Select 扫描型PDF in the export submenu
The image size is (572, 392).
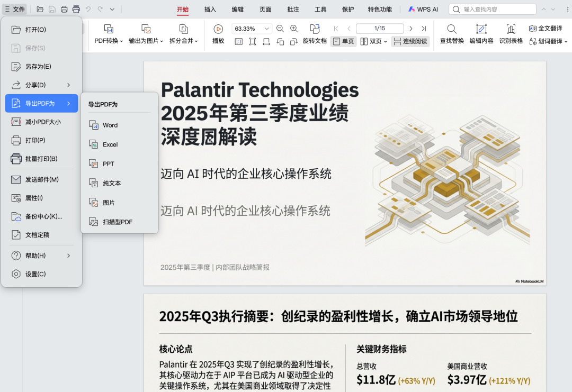coord(118,221)
